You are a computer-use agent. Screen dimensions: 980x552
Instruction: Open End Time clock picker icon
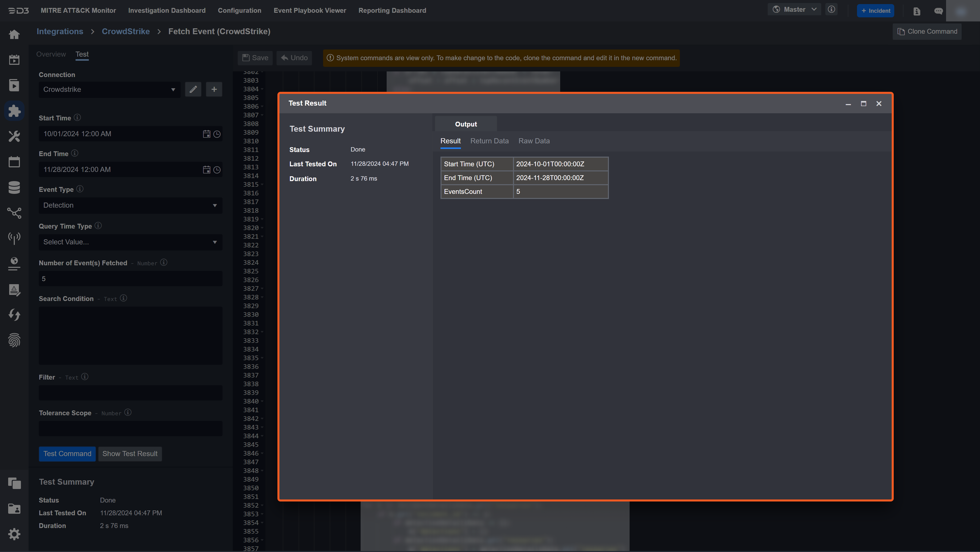[217, 170]
